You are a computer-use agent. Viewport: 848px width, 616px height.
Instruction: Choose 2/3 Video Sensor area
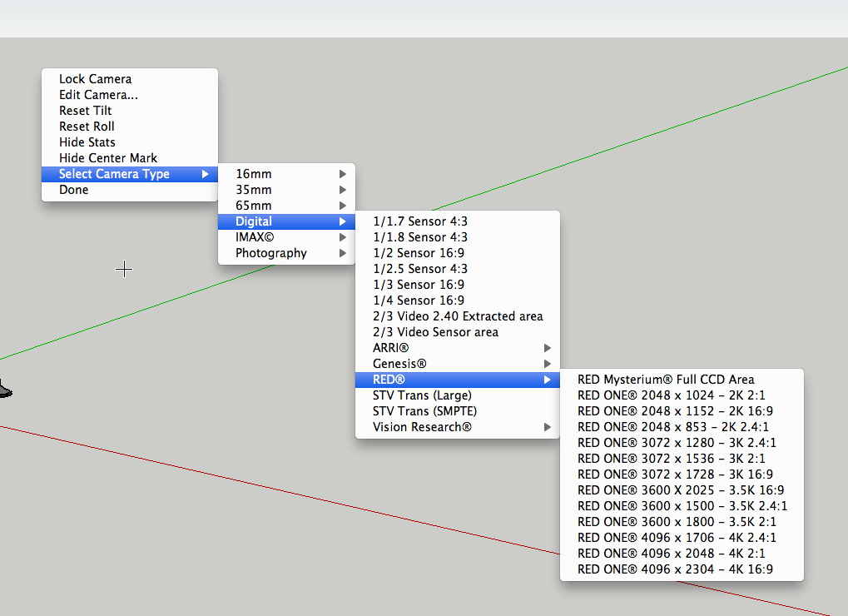point(435,332)
